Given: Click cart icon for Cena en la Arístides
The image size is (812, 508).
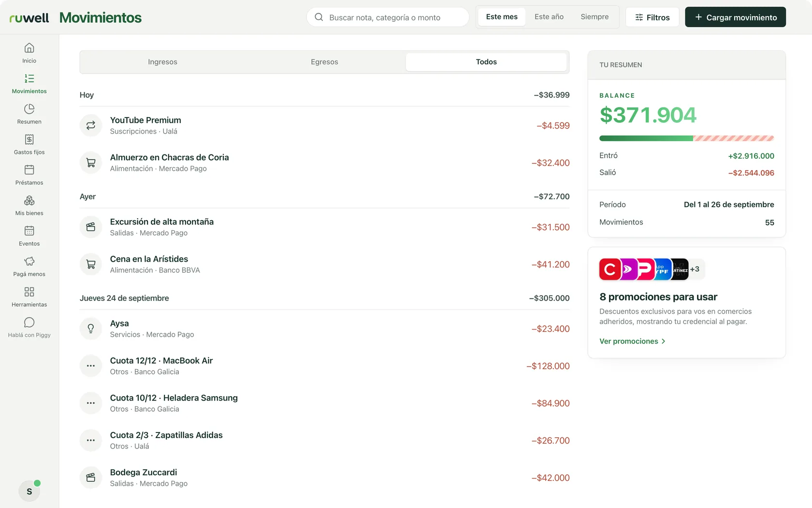Looking at the screenshot, I should 91,264.
